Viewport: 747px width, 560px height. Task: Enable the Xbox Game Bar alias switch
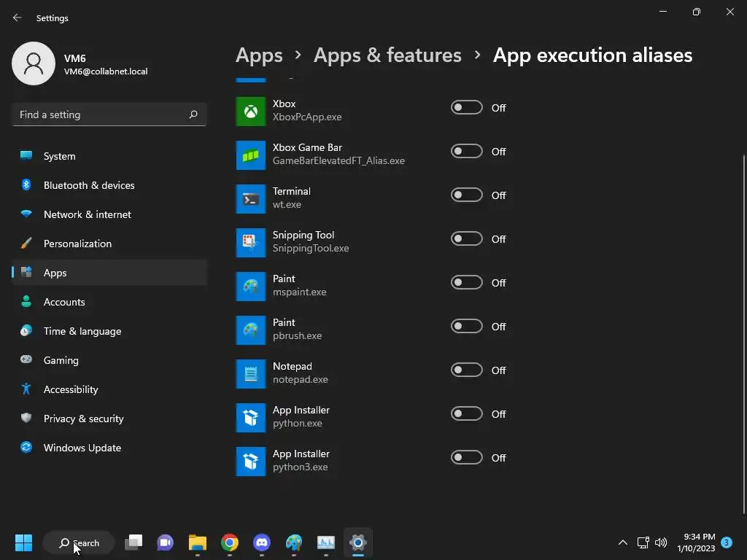pyautogui.click(x=467, y=152)
